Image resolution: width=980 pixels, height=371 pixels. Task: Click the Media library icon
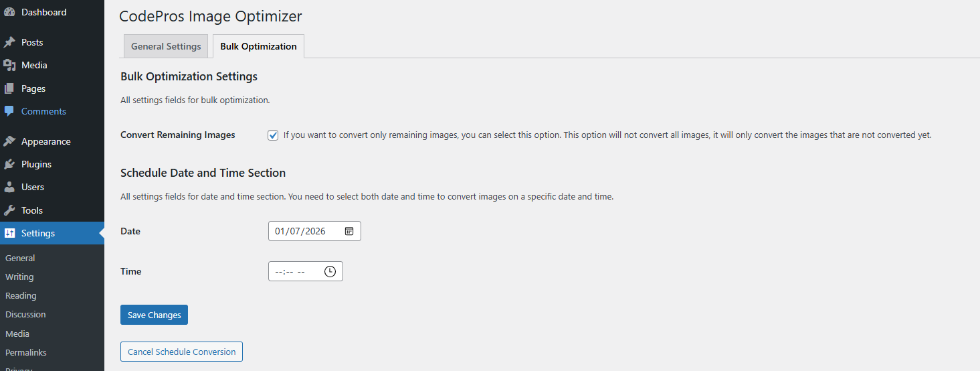(x=9, y=65)
